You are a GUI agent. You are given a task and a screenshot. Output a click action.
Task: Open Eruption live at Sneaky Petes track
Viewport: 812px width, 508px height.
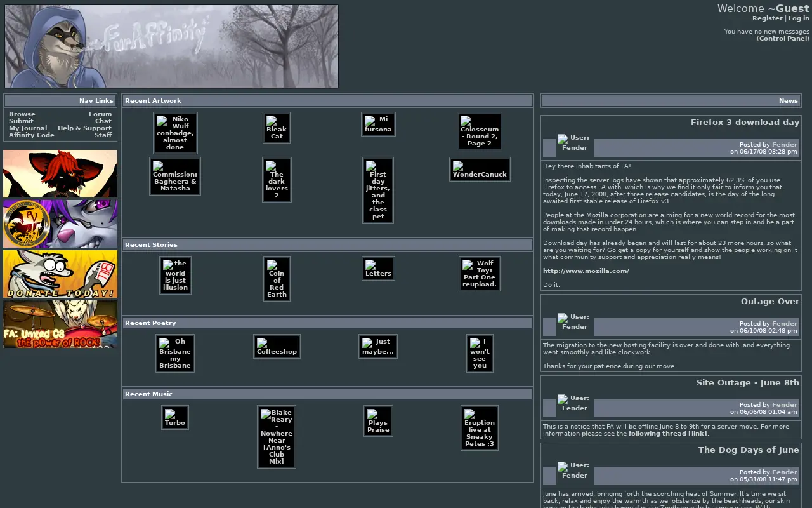click(x=480, y=428)
